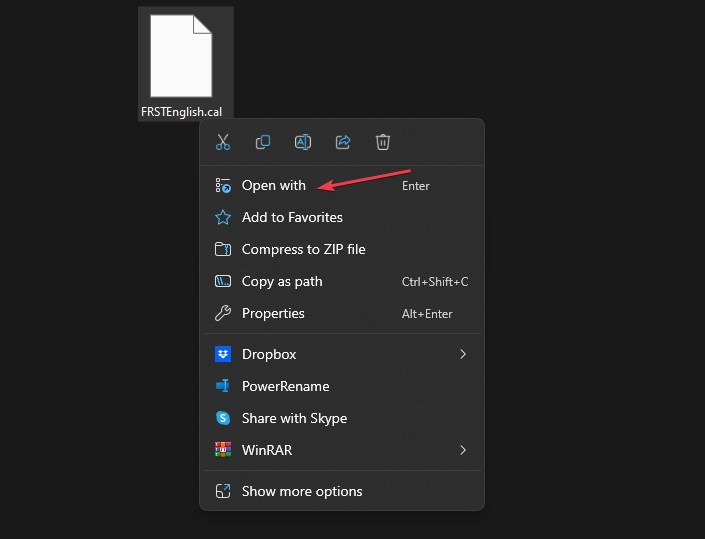
Task: Click the Share arrow icon
Action: point(343,142)
